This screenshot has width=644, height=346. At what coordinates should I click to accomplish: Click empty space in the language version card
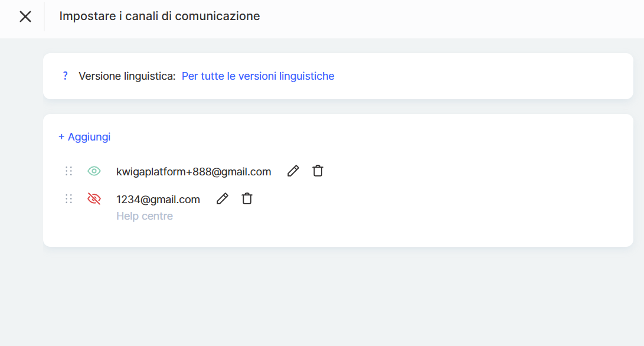pos(484,76)
